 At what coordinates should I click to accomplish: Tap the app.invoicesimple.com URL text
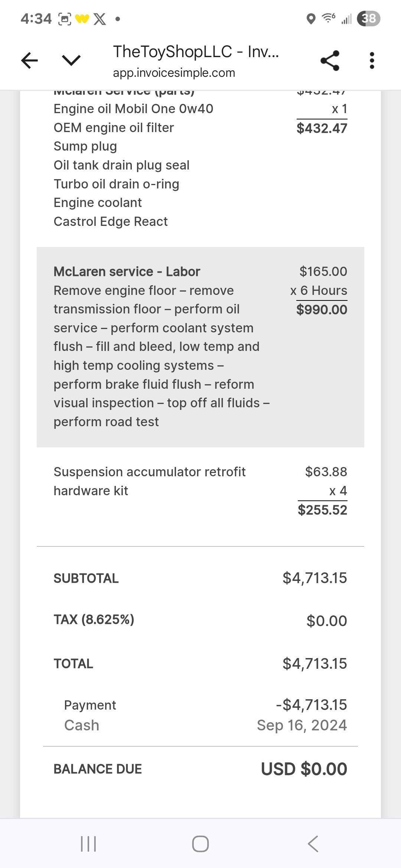click(x=174, y=73)
